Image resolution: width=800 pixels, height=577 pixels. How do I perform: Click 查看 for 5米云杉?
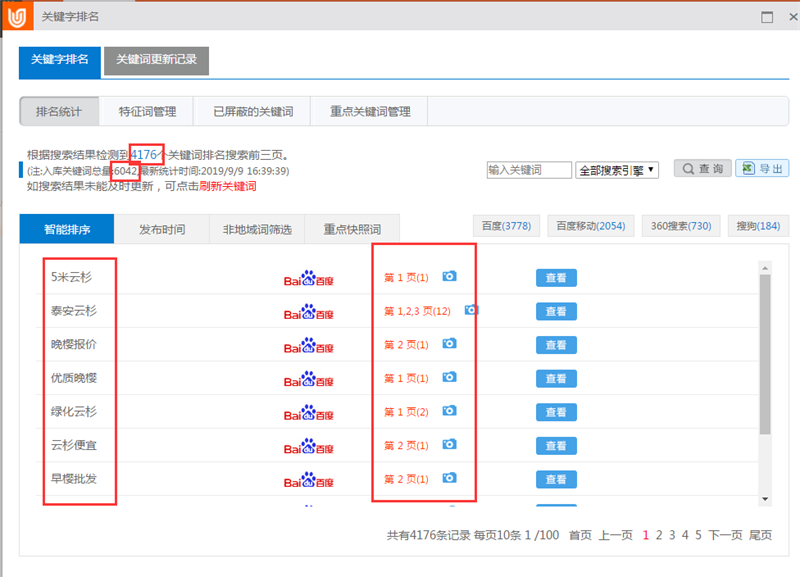(556, 278)
